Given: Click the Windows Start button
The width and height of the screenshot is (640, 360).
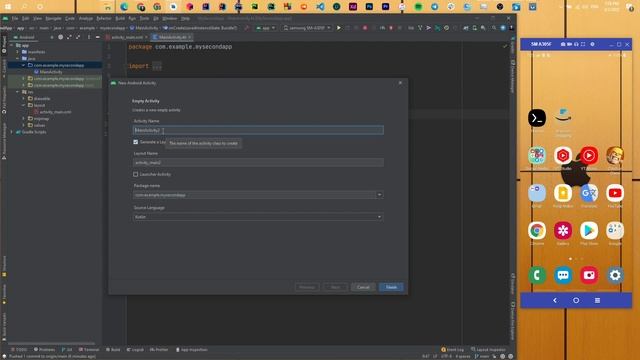Looking at the screenshot, I should click(8, 7).
